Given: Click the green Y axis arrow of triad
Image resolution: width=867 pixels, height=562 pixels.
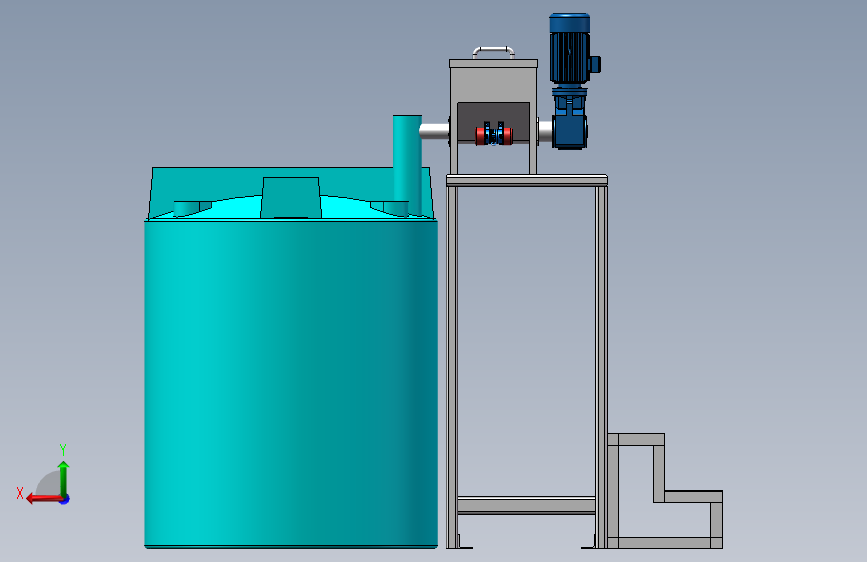Looking at the screenshot, I should (x=64, y=478).
